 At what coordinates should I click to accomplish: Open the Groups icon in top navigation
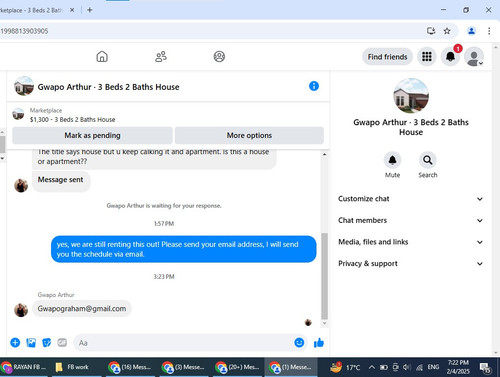coord(219,57)
